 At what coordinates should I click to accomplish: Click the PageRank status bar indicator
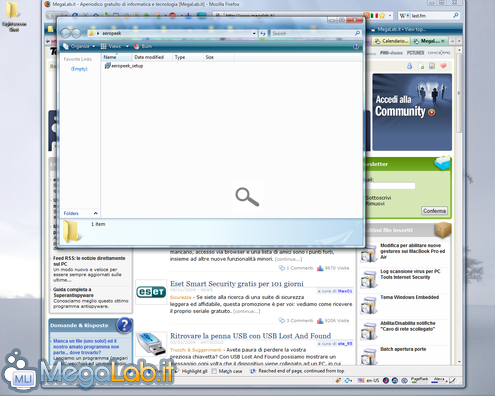point(419,380)
